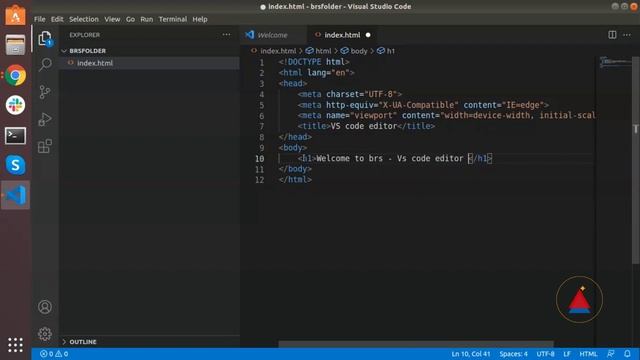Click line number 7 in the gutter
The width and height of the screenshot is (640, 360).
tap(262, 127)
